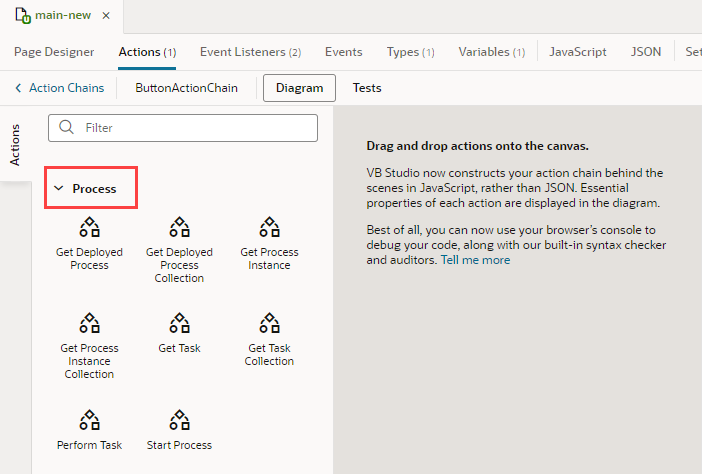Viewport: 702px width, 474px height.
Task: Go back via Action Chains chevron
Action: [18, 88]
